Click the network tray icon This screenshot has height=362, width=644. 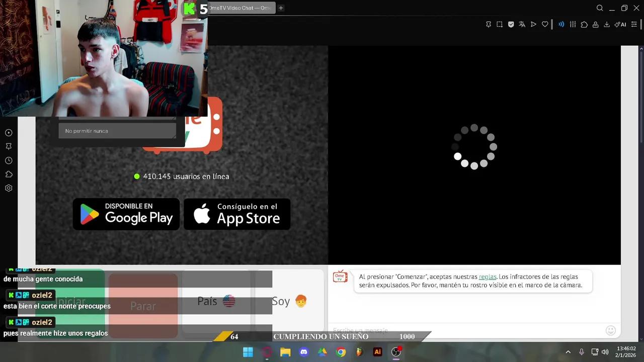coord(595,352)
